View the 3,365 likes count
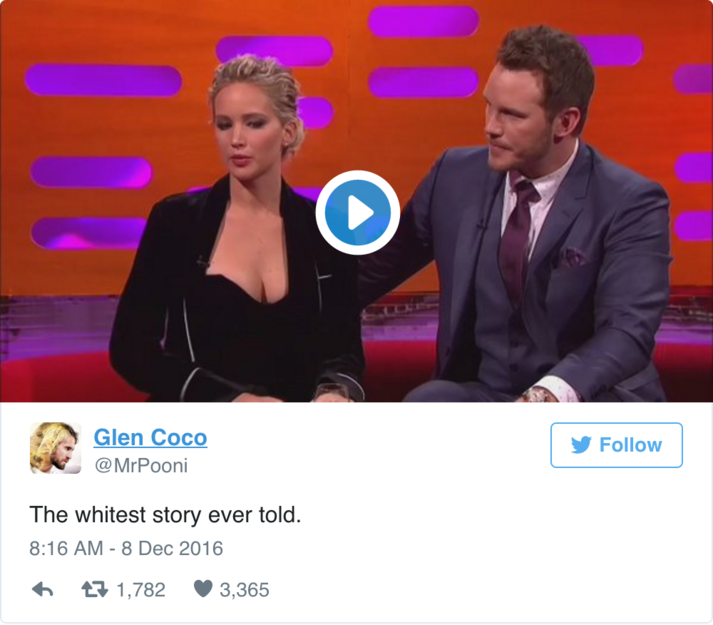The width and height of the screenshot is (713, 625). (244, 590)
